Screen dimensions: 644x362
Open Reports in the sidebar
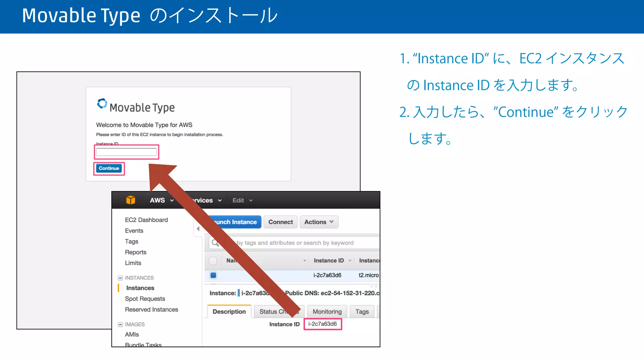click(x=136, y=252)
